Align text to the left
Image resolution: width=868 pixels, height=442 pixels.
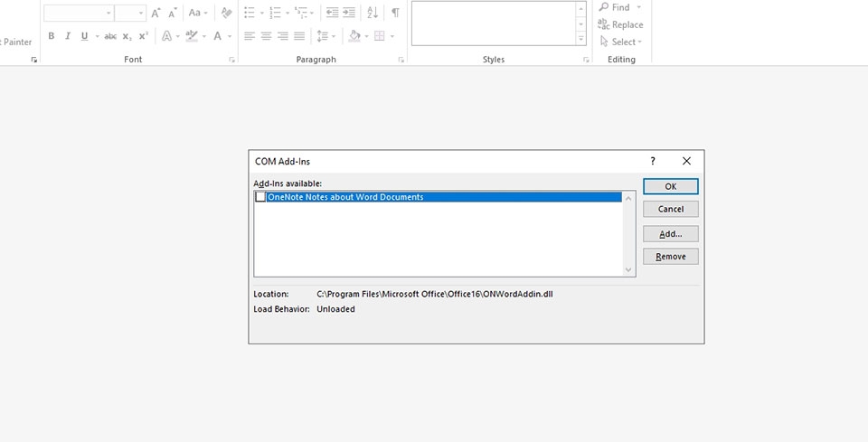tap(250, 36)
